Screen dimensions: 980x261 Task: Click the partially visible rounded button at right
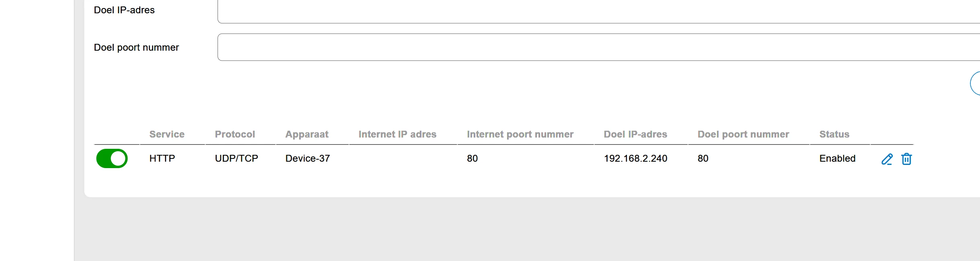(975, 83)
